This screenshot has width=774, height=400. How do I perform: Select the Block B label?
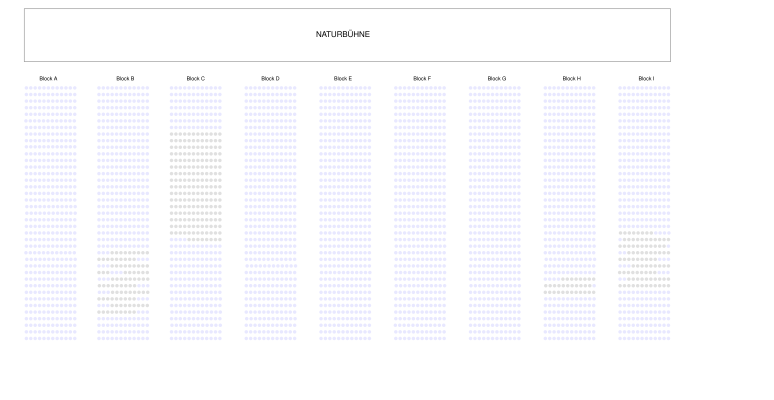coord(125,78)
